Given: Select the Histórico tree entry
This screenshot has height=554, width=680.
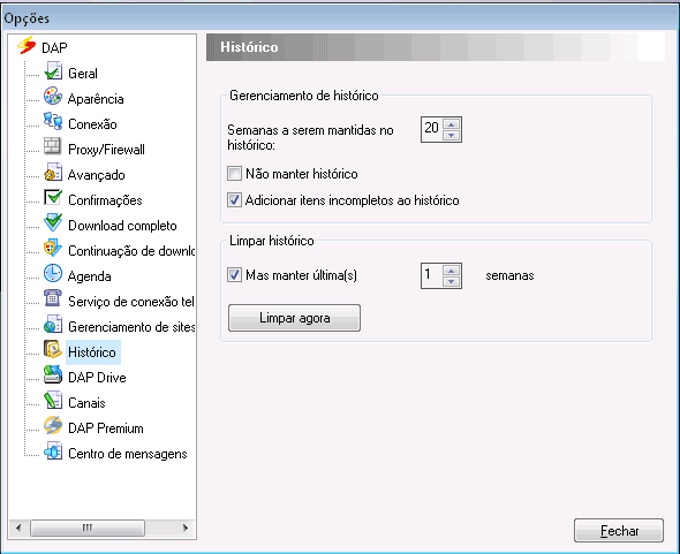Looking at the screenshot, I should 92,352.
